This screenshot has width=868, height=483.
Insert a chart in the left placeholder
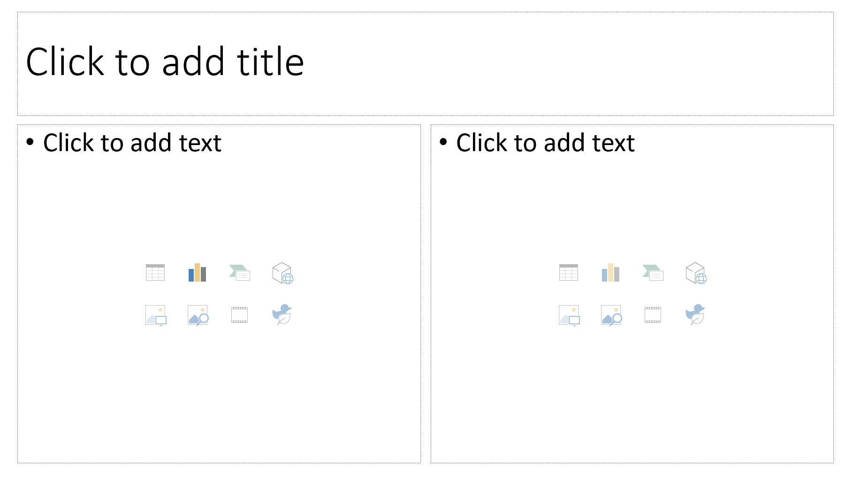tap(197, 272)
